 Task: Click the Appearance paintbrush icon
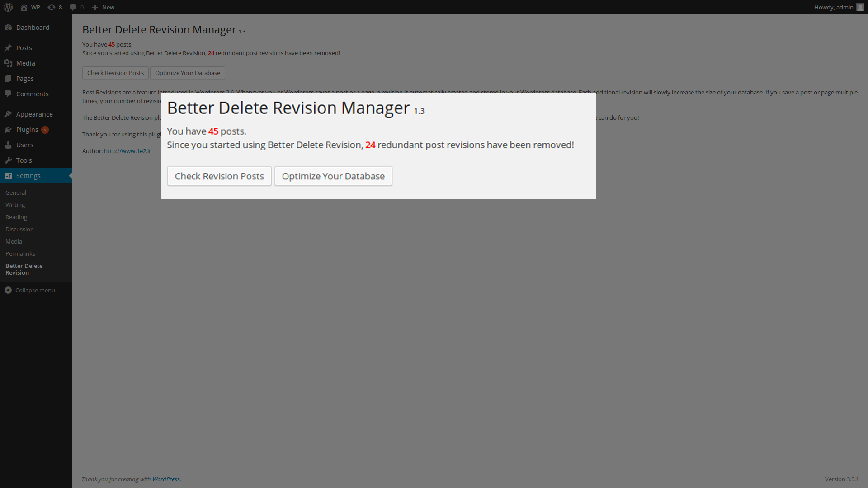[8, 114]
